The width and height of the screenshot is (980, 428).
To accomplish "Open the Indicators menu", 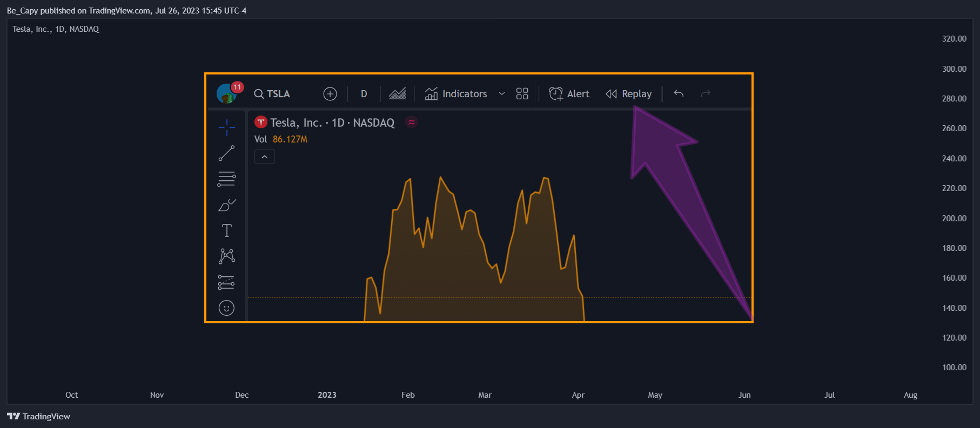I will pos(456,94).
